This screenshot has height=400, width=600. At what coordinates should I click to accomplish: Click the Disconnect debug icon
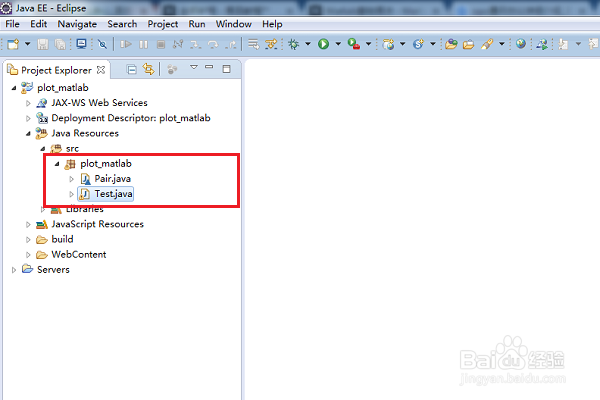pyautogui.click(x=178, y=44)
